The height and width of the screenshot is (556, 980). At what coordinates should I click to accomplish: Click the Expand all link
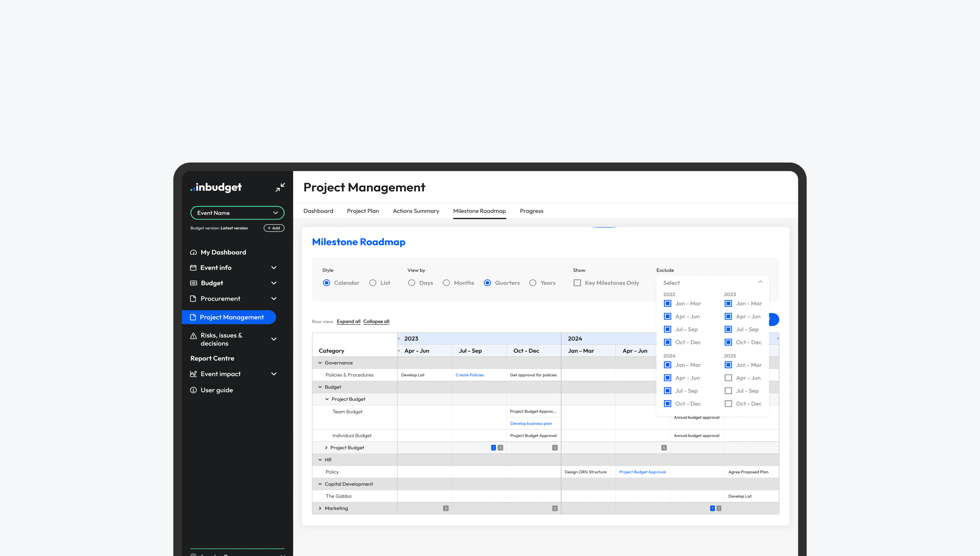348,322
